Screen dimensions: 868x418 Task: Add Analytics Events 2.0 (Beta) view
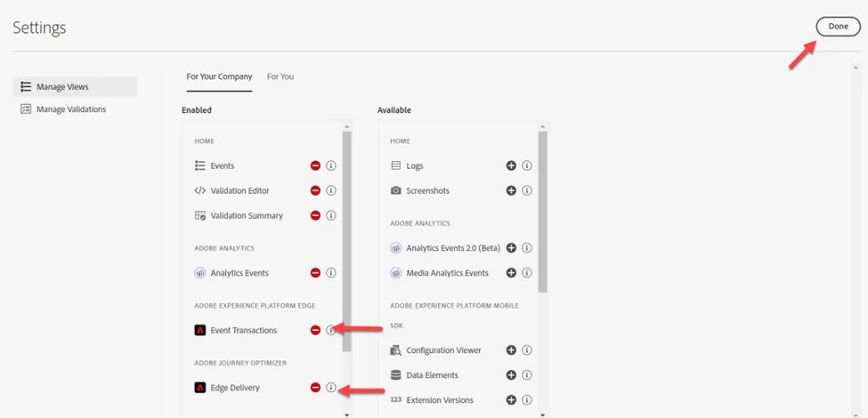(x=511, y=248)
